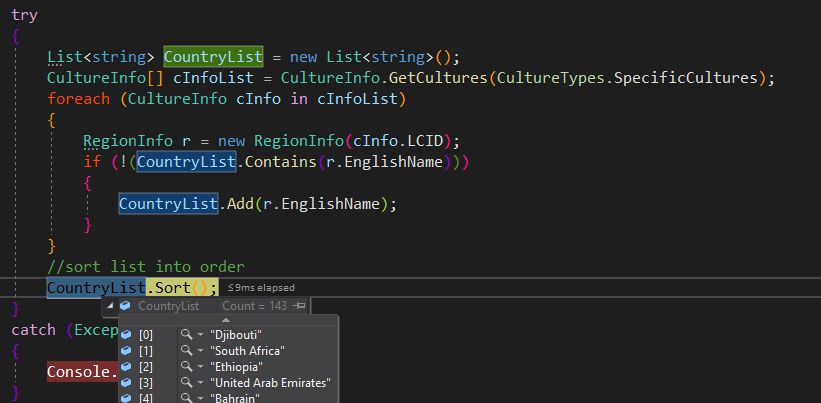Click the cube icon for item [1]
This screenshot has height=403, width=821.
tap(126, 351)
